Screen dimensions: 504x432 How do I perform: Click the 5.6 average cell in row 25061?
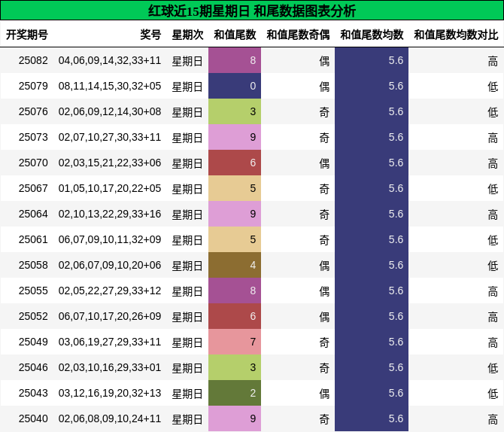372,239
